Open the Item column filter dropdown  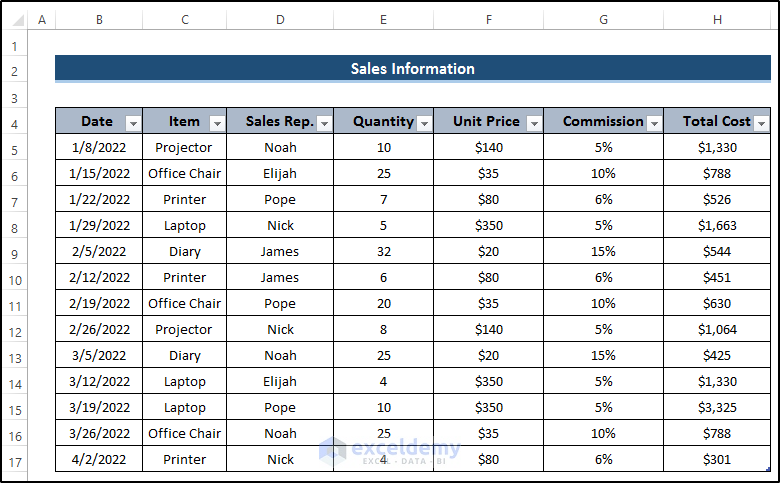(217, 122)
